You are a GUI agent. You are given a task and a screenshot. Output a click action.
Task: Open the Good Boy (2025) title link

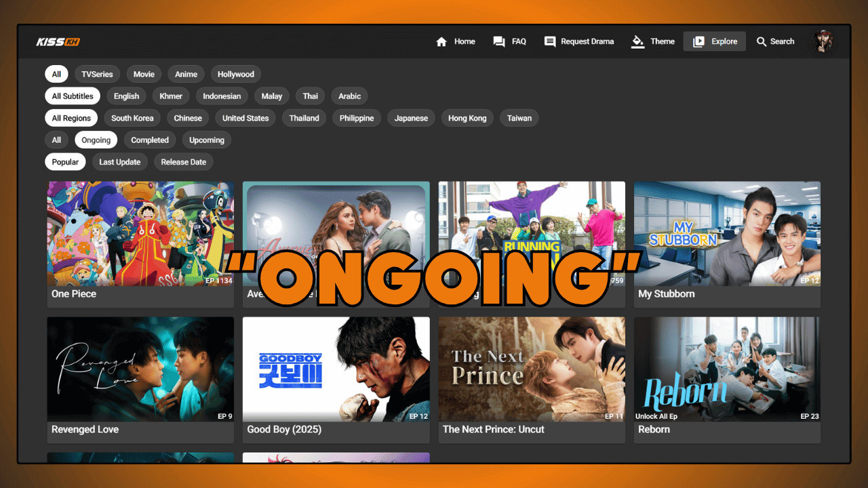(284, 430)
